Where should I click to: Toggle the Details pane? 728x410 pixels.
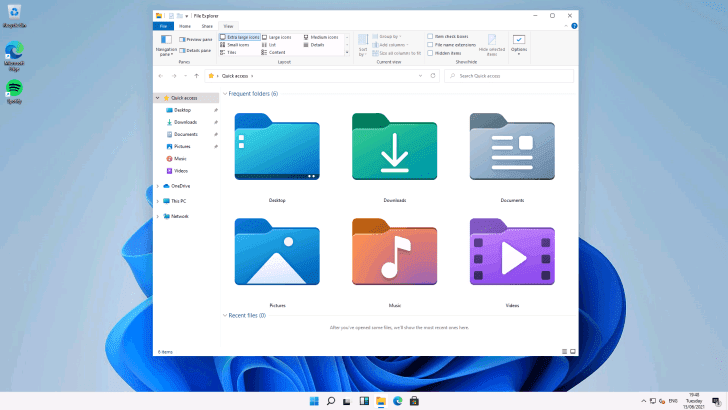coord(195,50)
